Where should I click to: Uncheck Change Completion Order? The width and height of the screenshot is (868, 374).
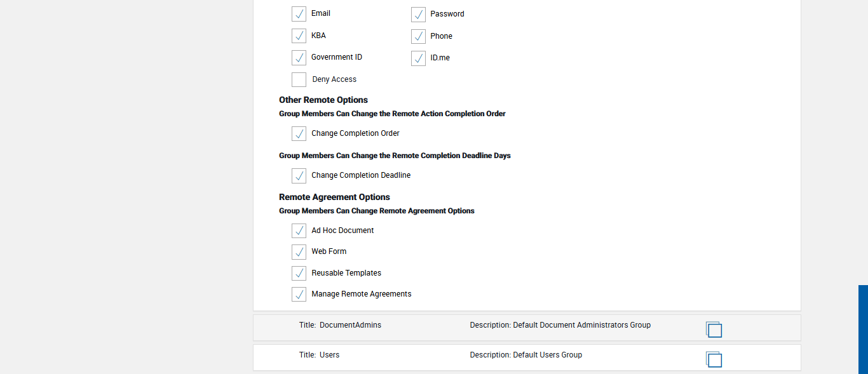coord(299,134)
